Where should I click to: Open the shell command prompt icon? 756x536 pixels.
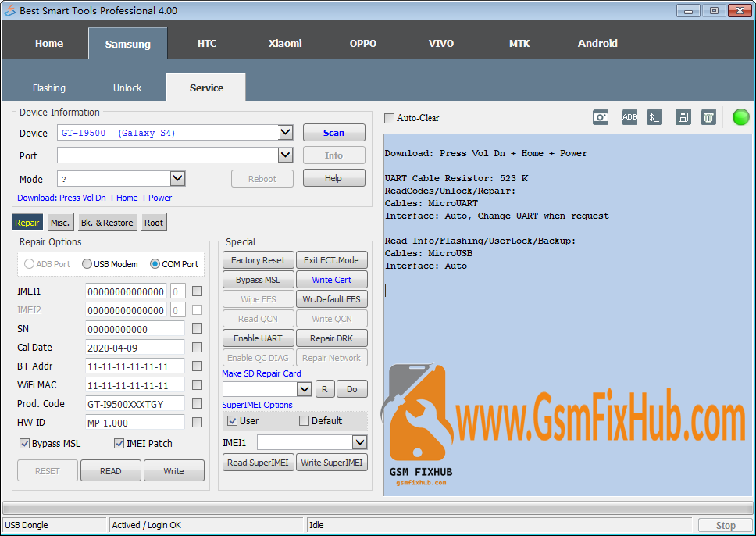click(654, 117)
